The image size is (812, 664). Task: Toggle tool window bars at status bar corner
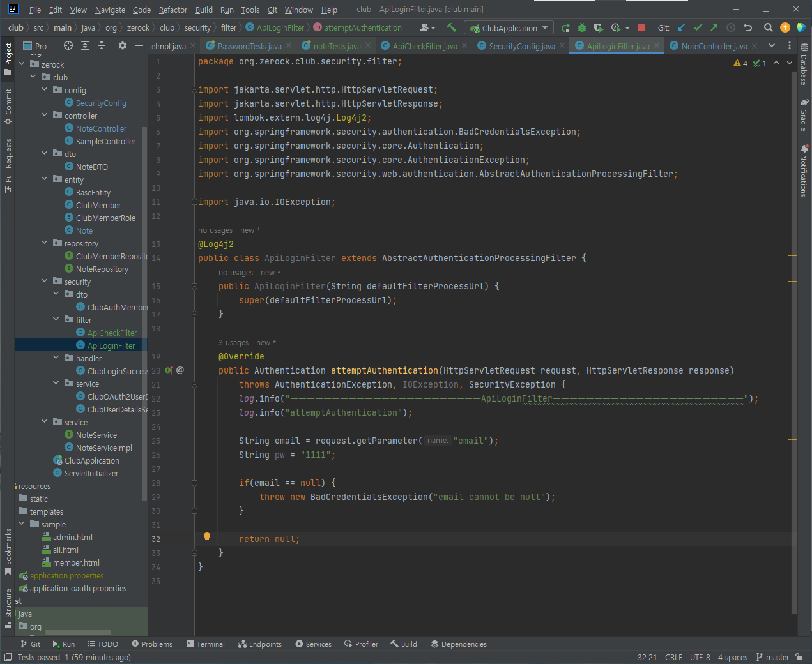(8, 657)
